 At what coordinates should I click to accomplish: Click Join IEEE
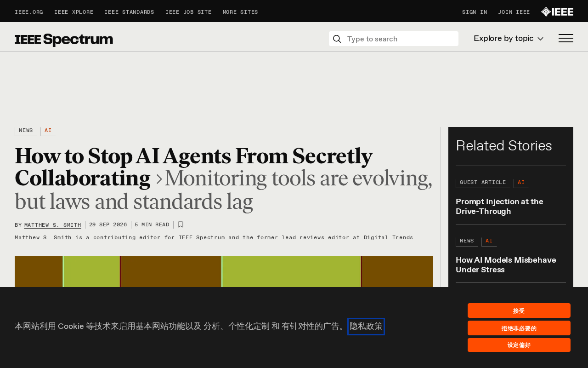pyautogui.click(x=514, y=12)
